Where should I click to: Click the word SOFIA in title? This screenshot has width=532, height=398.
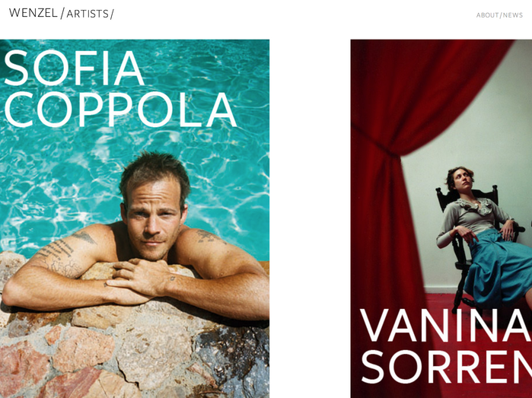74,68
